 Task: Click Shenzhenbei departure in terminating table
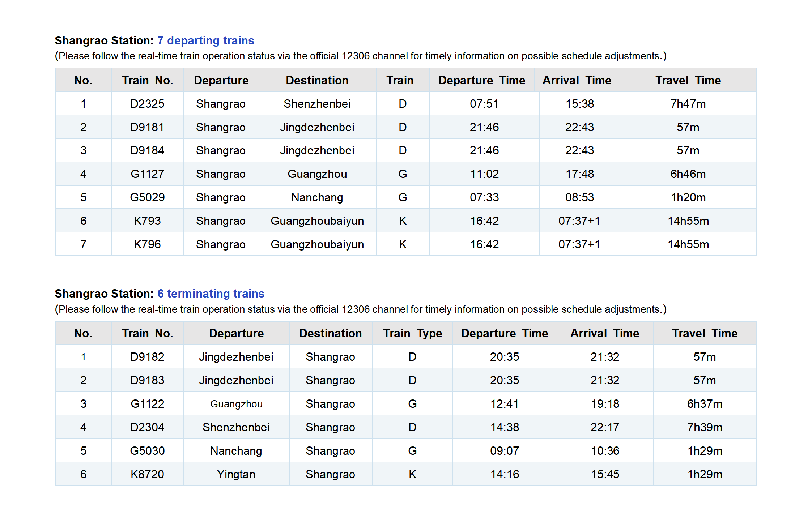tap(236, 427)
